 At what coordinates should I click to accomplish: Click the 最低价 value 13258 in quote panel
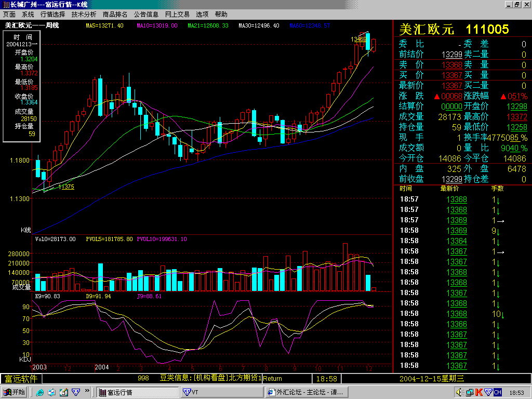point(517,127)
